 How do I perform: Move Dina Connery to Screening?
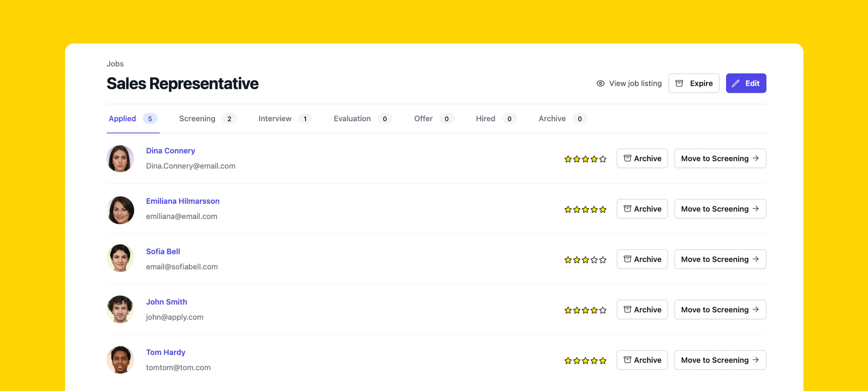coord(720,159)
